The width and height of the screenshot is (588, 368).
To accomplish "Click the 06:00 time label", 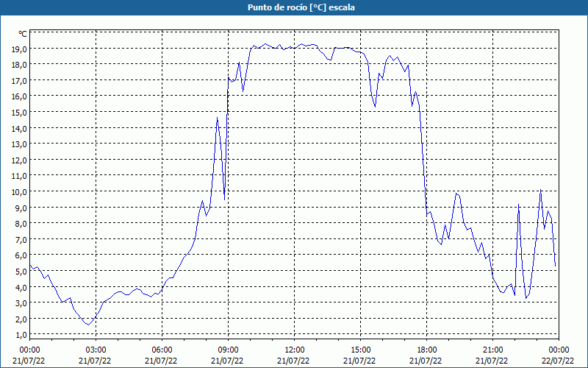I will (162, 350).
